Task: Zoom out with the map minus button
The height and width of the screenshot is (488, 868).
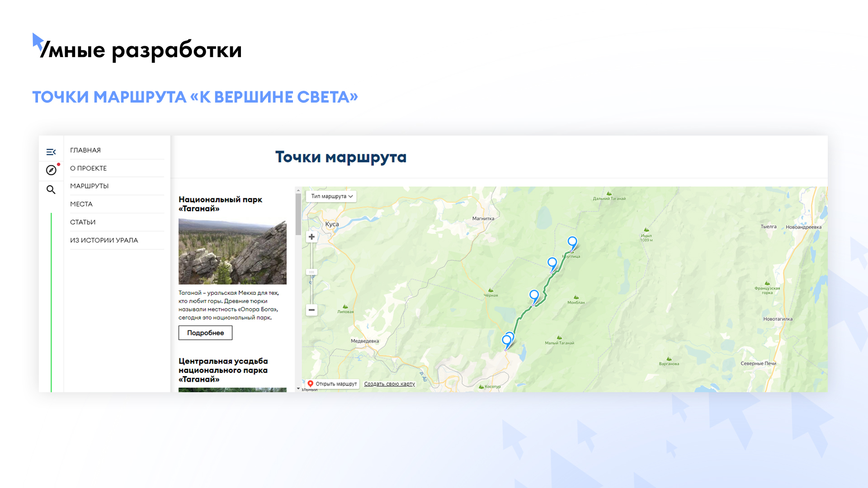Action: point(311,310)
